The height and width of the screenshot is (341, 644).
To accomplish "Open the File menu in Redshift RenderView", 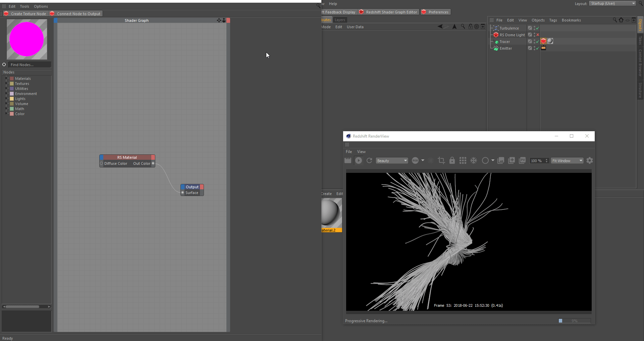I will pos(349,152).
